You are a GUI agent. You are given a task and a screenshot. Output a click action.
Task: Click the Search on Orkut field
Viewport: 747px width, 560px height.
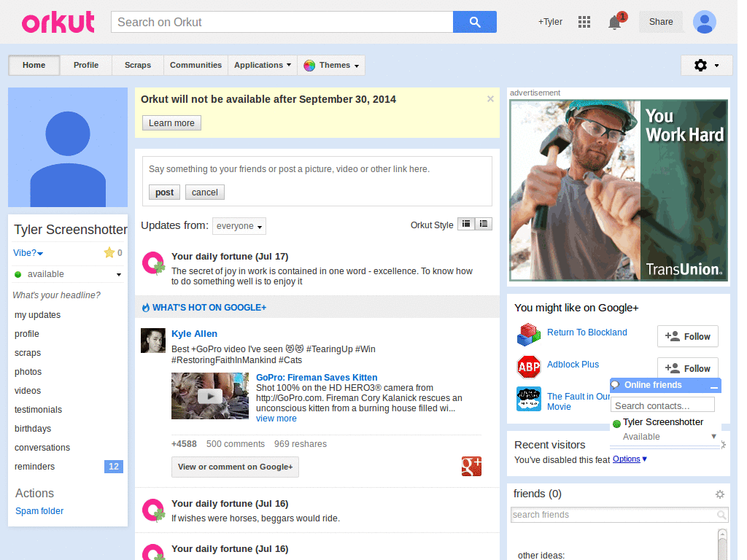[x=282, y=22]
